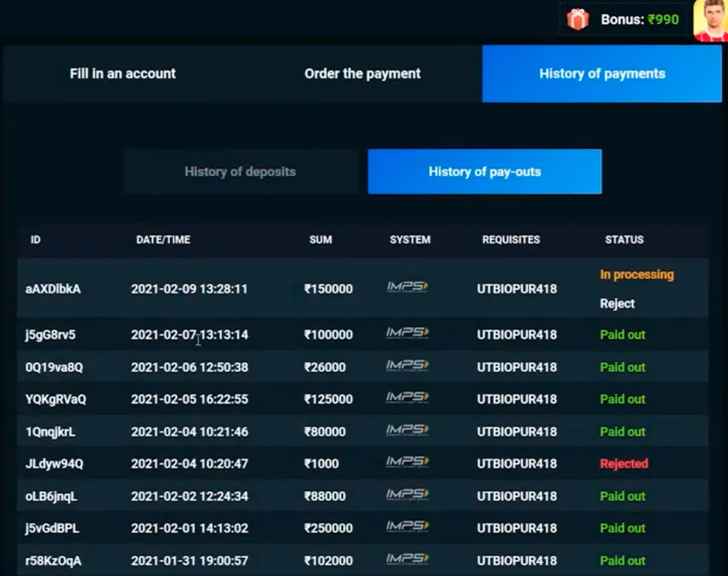Select the IMPS logo in the j5gG8rv5 row
The image size is (728, 576).
(x=407, y=333)
